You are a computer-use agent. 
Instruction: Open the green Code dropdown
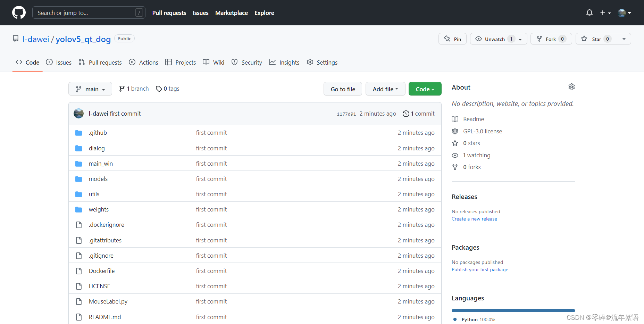[x=425, y=89]
